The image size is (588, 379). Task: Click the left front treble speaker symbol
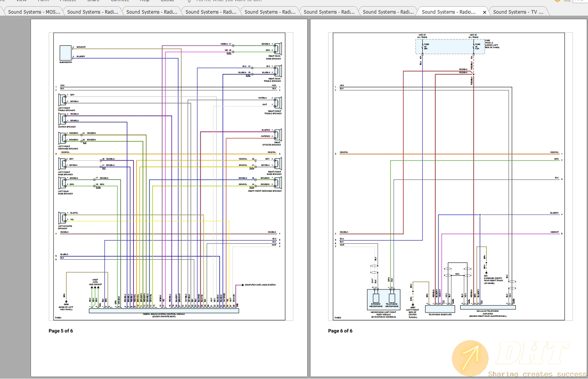pos(62,100)
